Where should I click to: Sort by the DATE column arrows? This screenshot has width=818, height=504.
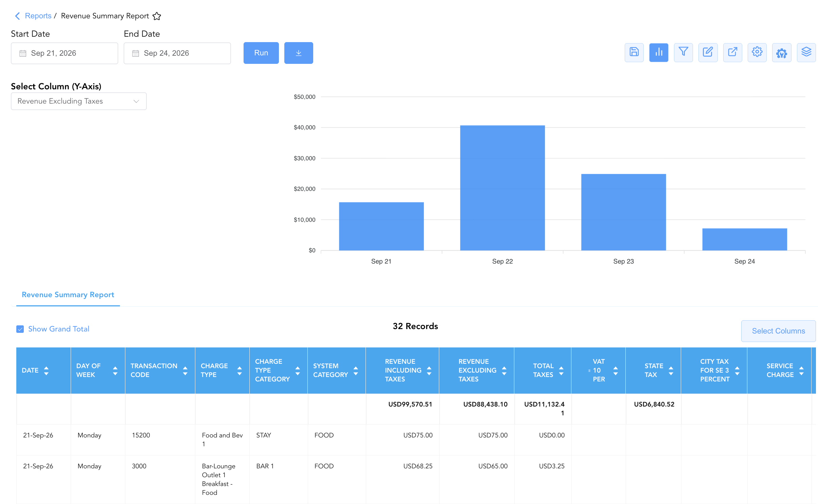pos(46,371)
